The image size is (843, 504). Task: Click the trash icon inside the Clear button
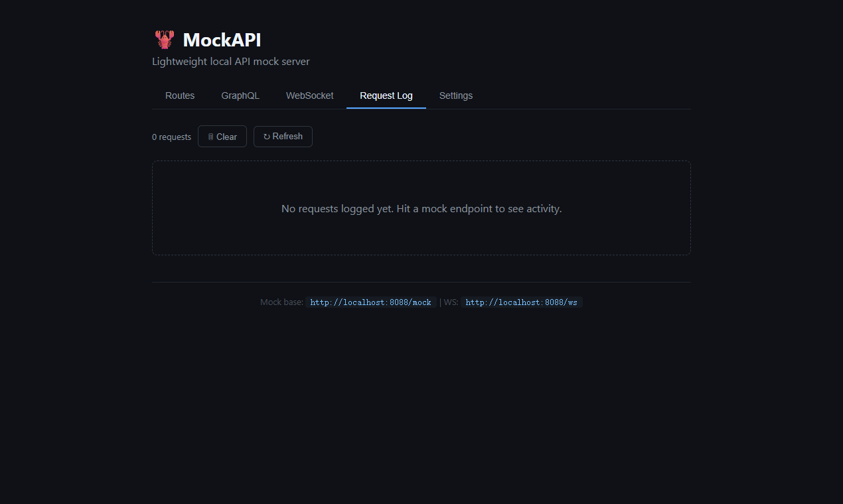209,136
